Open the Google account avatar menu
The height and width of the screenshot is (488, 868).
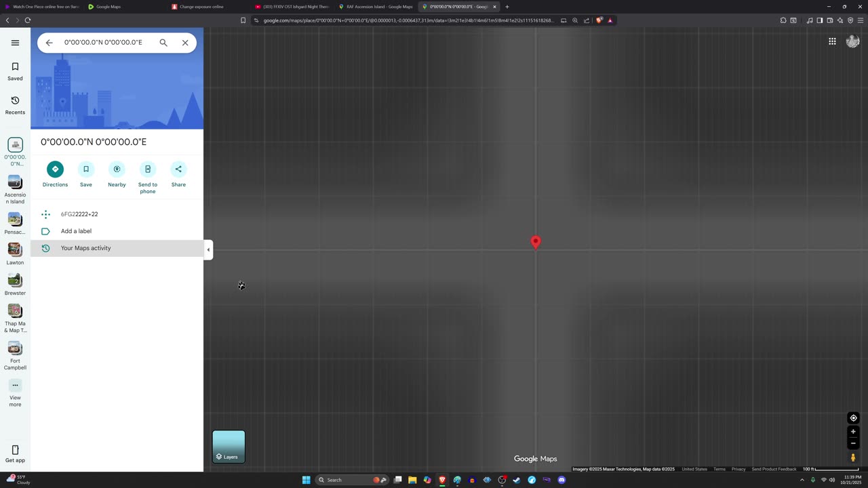853,41
